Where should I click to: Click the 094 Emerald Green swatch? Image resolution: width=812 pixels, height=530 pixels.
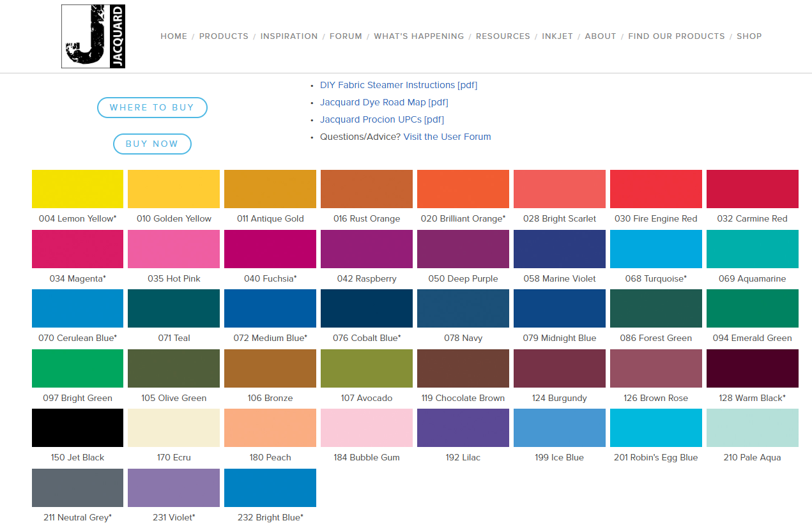coord(753,308)
